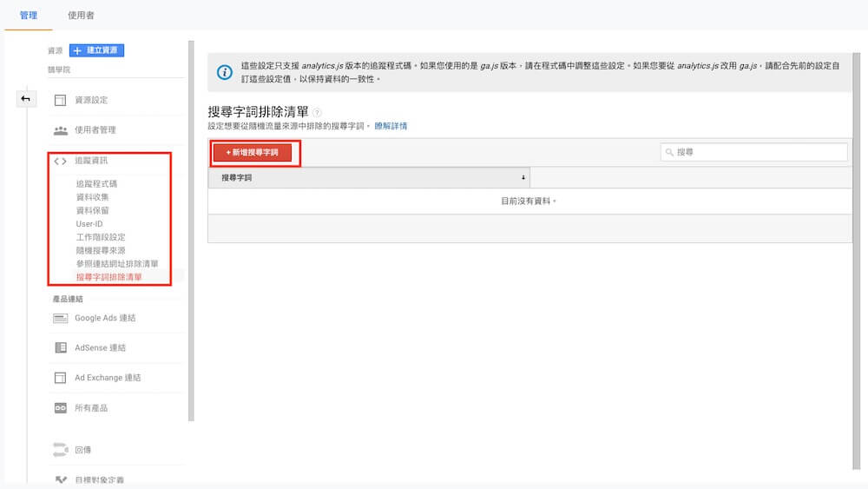
Task: Click the main panel vertical scrollbar
Action: 857,261
